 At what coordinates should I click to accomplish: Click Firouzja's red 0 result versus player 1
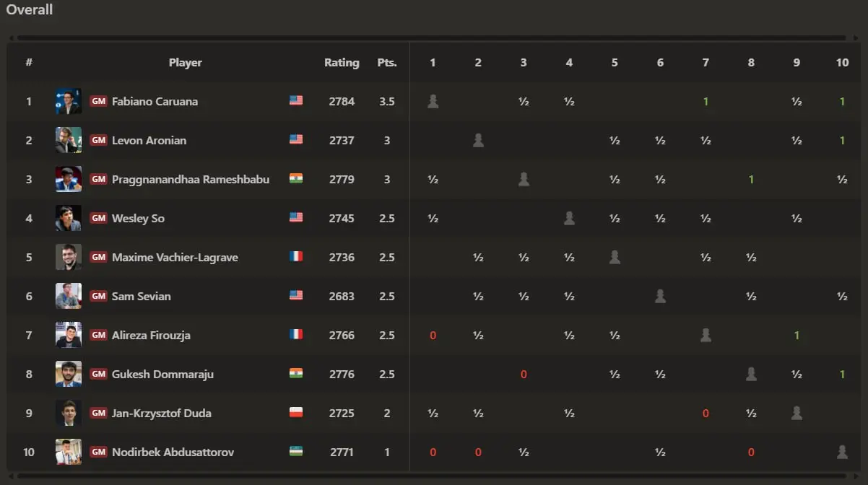click(x=433, y=336)
